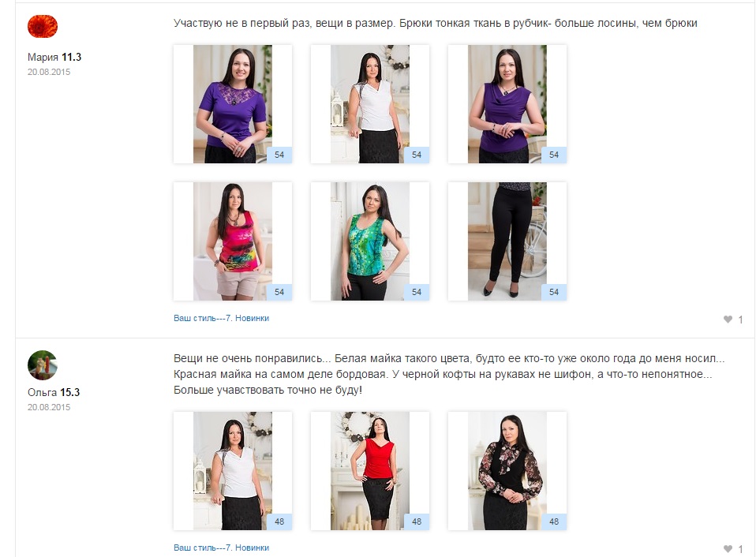Open pink multicolor tank top thumbnail
This screenshot has width=756, height=557.
[233, 241]
